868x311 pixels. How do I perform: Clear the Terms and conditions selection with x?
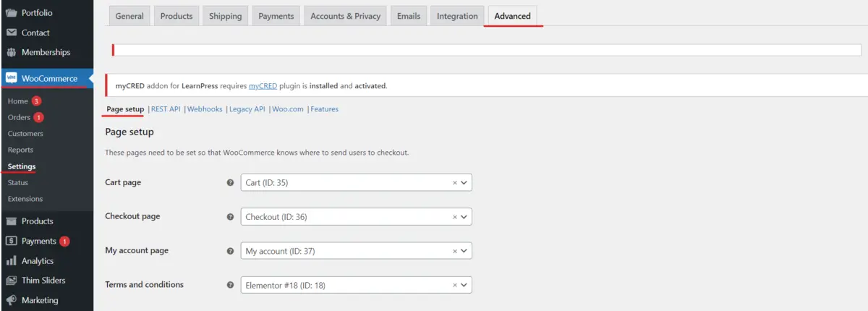455,285
